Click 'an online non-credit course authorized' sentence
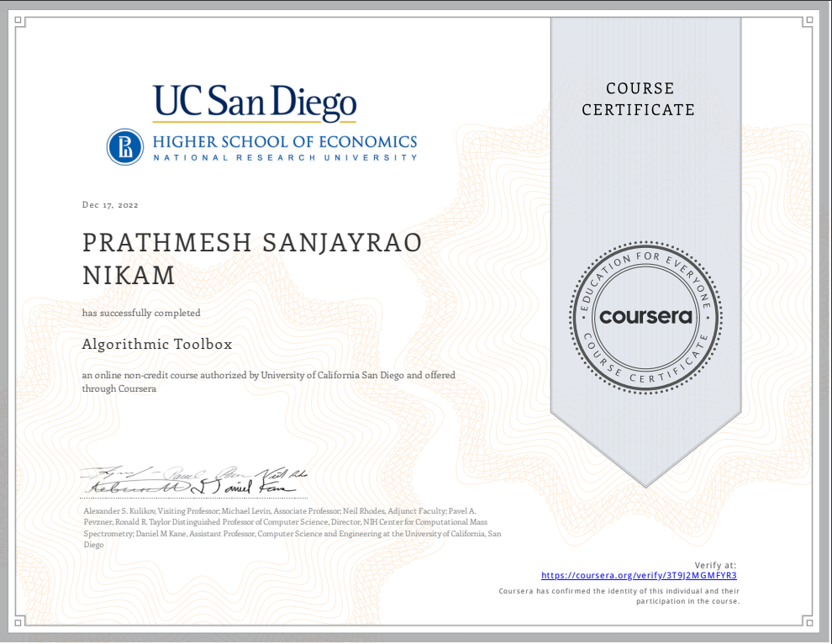The image size is (832, 644). pyautogui.click(x=268, y=375)
